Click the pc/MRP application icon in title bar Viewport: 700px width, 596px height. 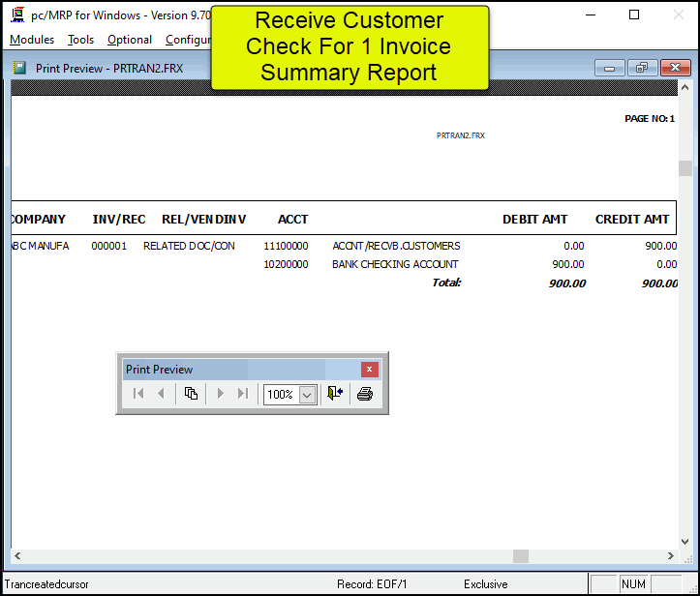pyautogui.click(x=16, y=15)
